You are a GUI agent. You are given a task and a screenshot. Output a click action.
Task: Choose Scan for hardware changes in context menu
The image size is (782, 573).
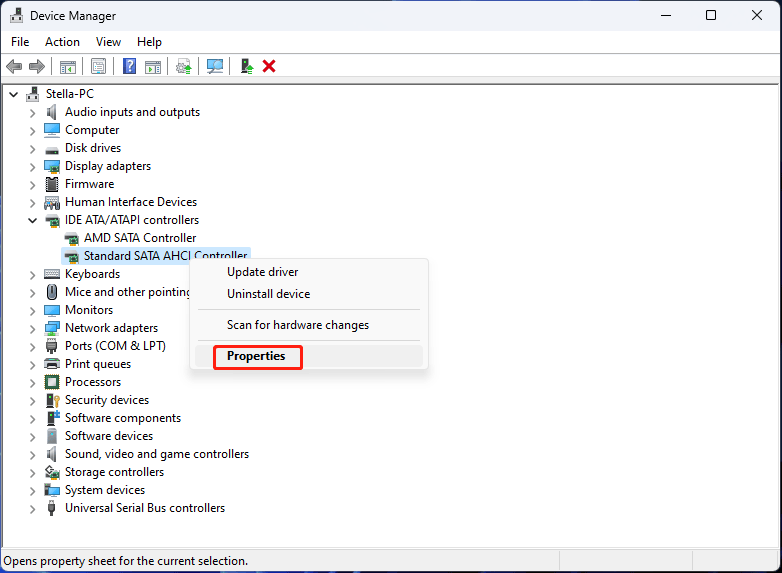click(x=309, y=325)
